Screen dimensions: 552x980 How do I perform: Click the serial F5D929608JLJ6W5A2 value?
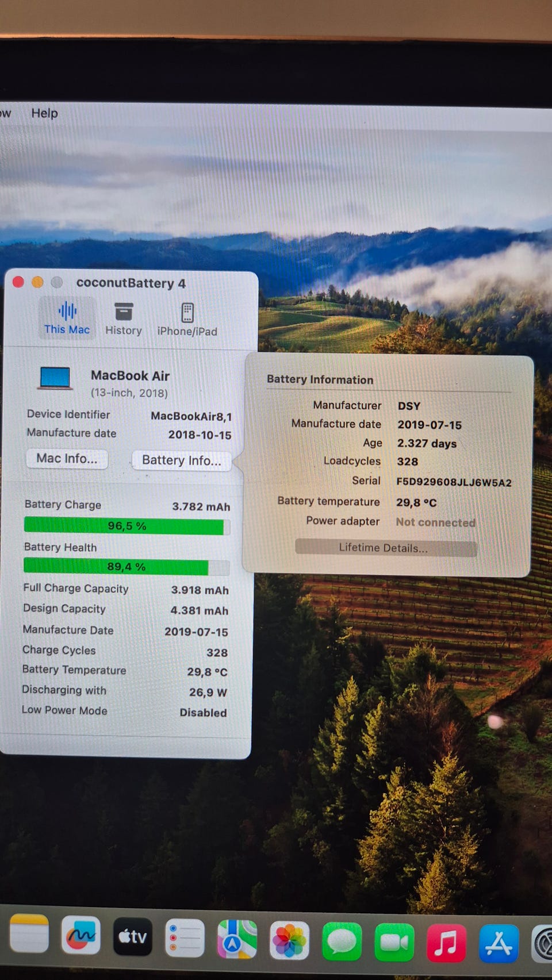454,482
